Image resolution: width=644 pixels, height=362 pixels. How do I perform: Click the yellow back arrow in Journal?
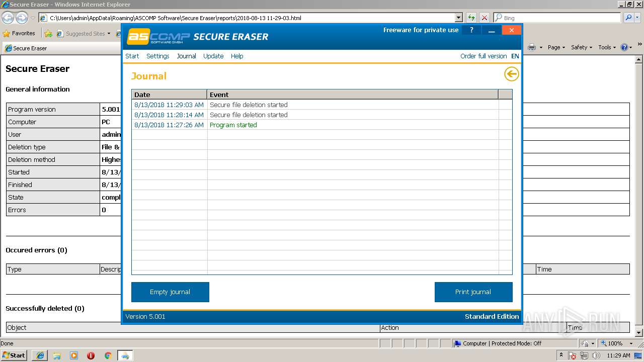[511, 74]
